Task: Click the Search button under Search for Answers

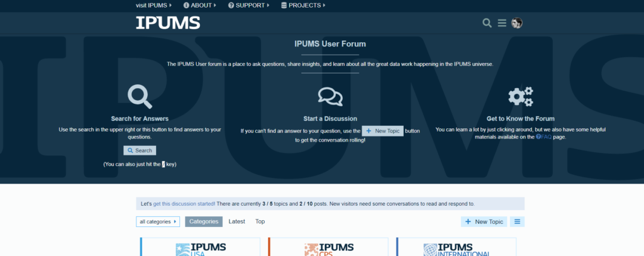Action: pos(140,150)
